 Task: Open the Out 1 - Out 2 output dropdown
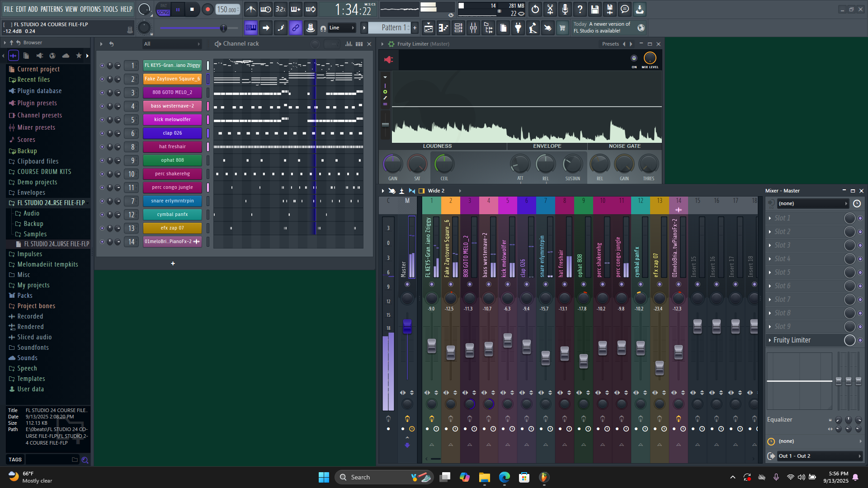[x=819, y=456]
